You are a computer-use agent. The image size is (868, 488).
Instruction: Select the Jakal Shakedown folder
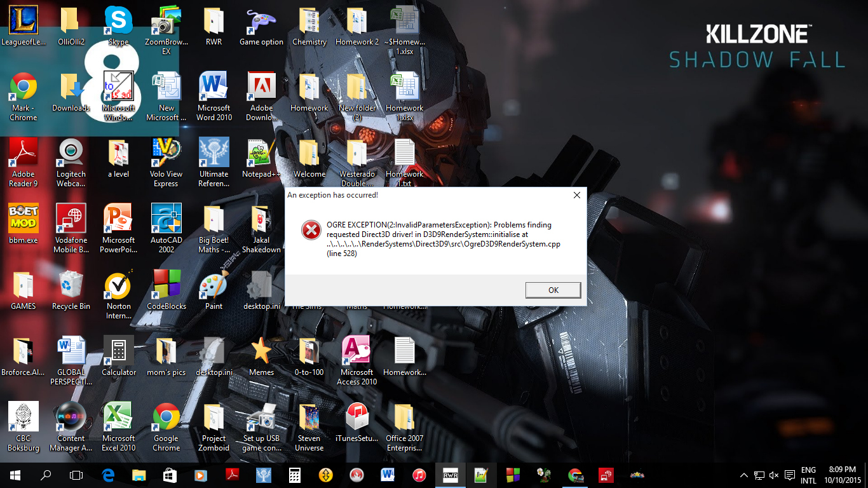pos(262,229)
